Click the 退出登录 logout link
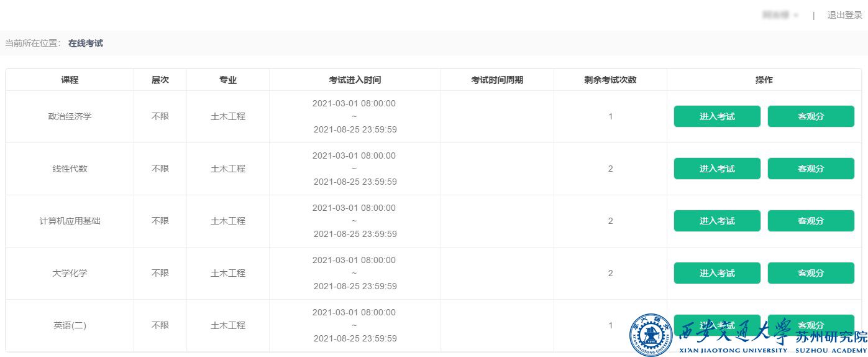This screenshot has height=357, width=868. pos(844,15)
